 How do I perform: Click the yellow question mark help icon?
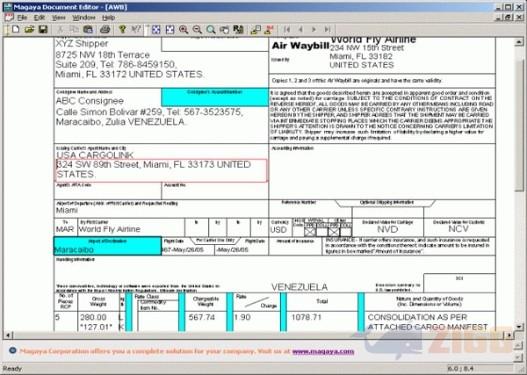click(123, 30)
